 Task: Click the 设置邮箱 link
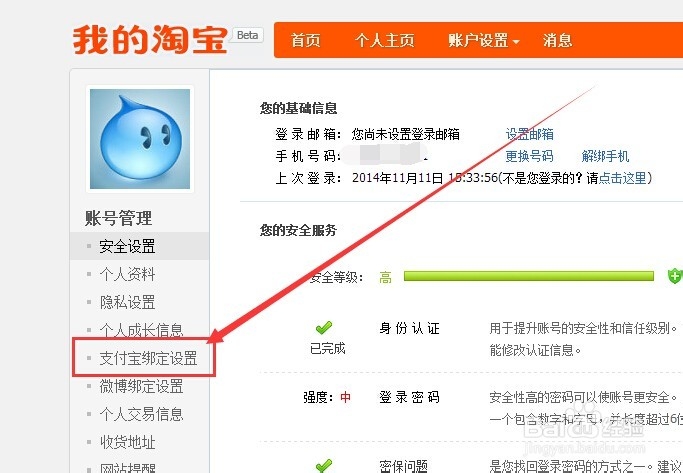[x=529, y=134]
